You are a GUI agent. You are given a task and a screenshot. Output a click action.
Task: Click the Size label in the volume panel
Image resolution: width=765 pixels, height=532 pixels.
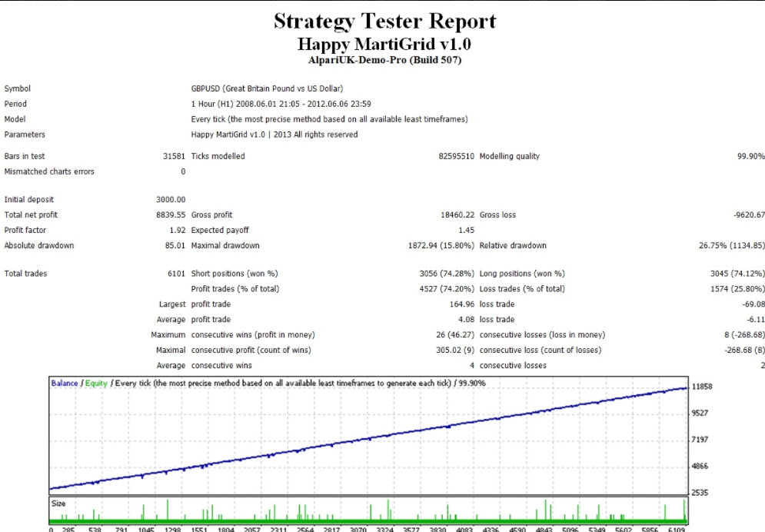pyautogui.click(x=58, y=504)
